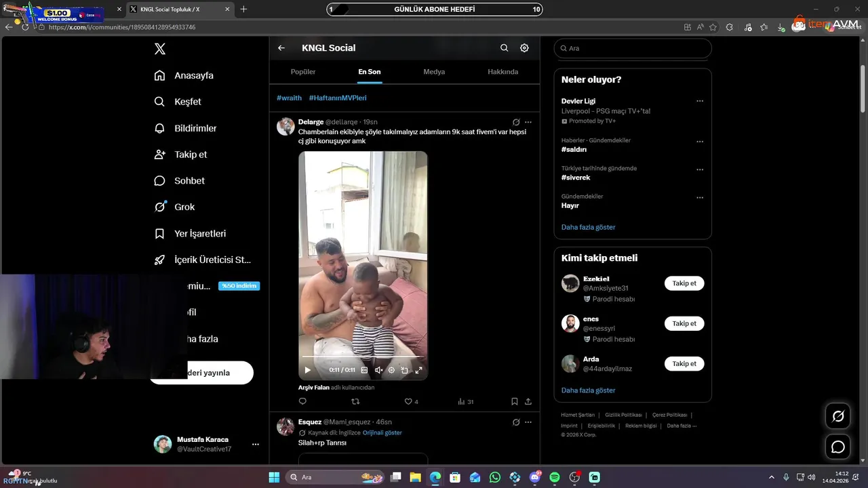The width and height of the screenshot is (868, 488).
Task: Open Bildirimler notifications
Action: [186, 128]
